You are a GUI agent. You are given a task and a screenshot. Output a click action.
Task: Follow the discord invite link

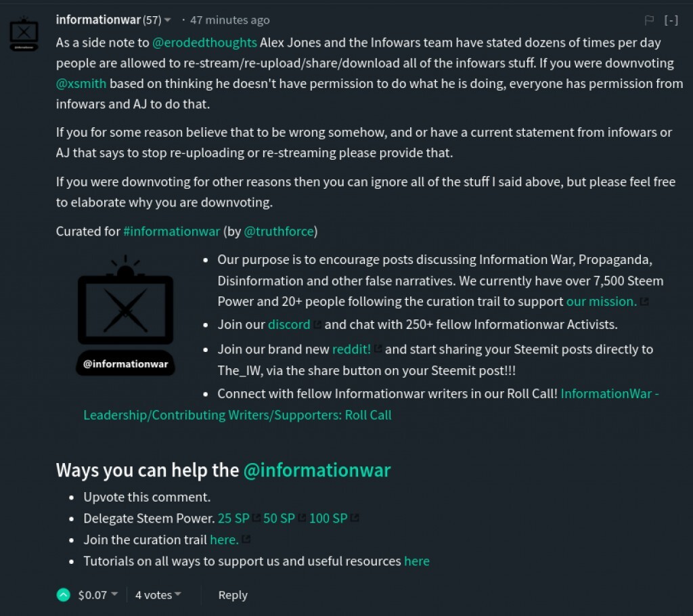coord(289,324)
